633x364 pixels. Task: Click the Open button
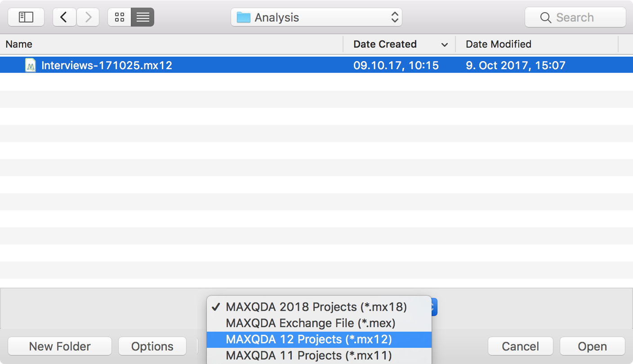click(x=592, y=346)
